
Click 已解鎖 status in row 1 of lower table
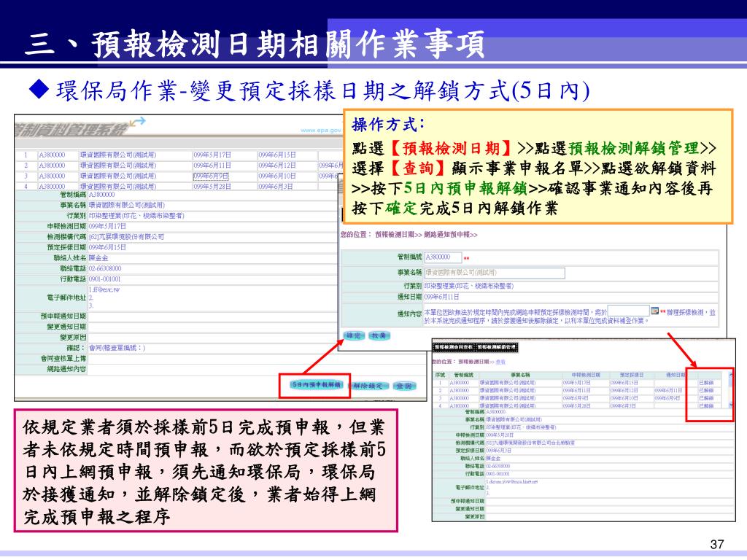(x=706, y=383)
